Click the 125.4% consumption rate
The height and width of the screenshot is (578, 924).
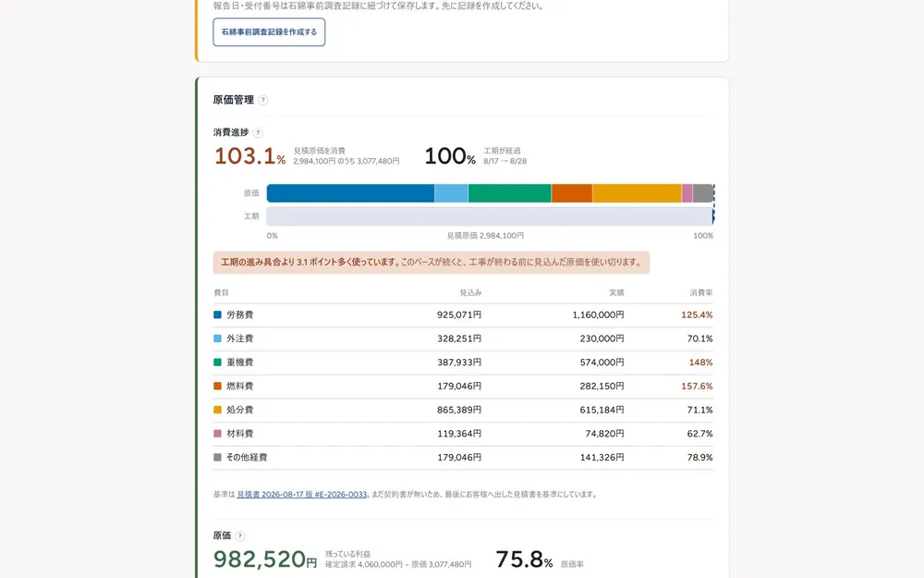click(x=697, y=315)
